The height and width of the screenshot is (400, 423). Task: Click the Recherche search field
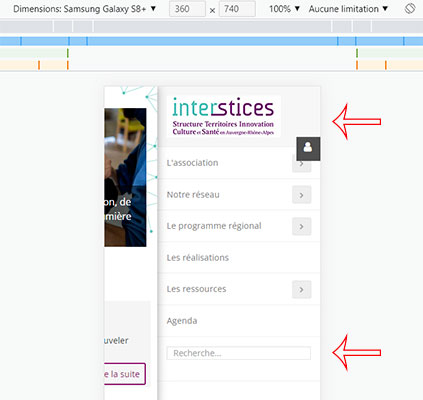pos(239,353)
